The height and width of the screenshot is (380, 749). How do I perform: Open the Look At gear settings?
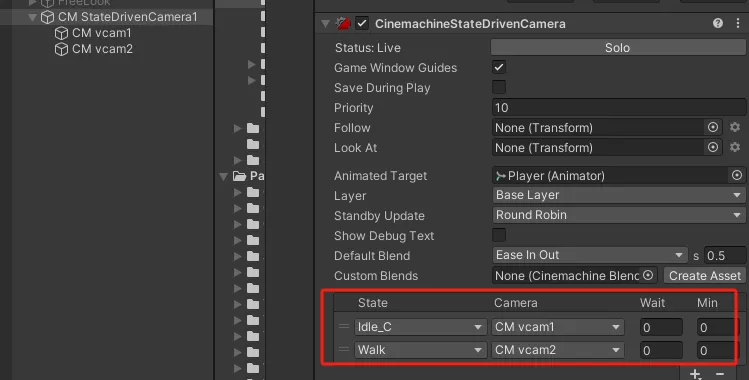click(735, 147)
